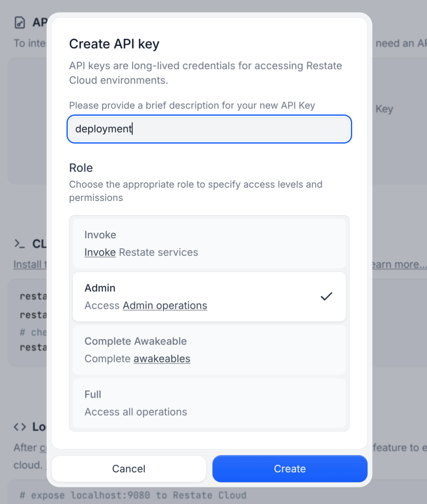
Task: Click the CLI terminal prompt icon
Action: click(20, 244)
